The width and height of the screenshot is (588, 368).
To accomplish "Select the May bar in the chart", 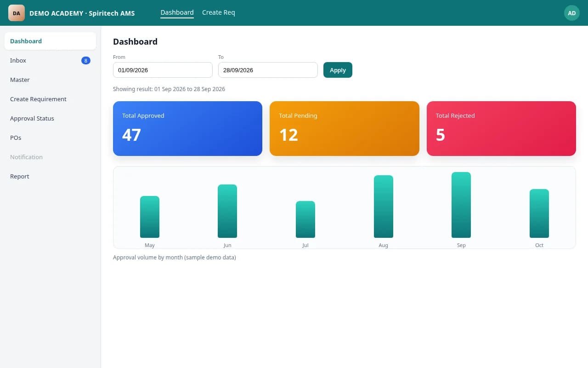I will coord(150,217).
